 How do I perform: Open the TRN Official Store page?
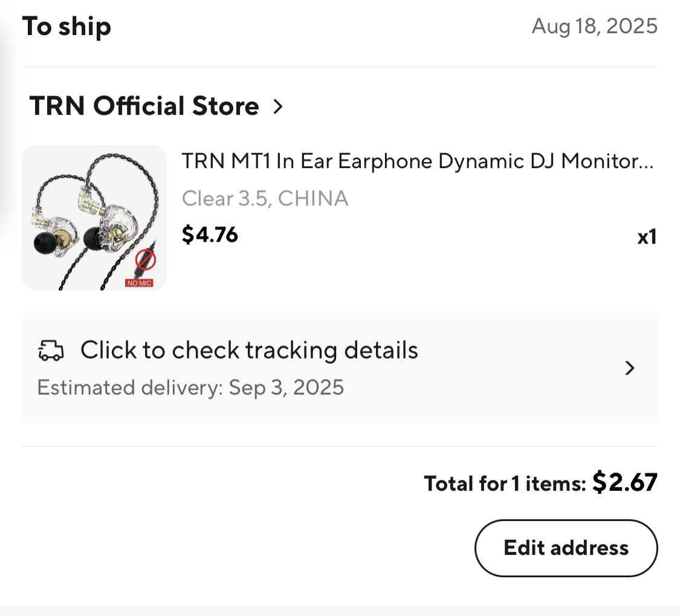click(x=144, y=106)
